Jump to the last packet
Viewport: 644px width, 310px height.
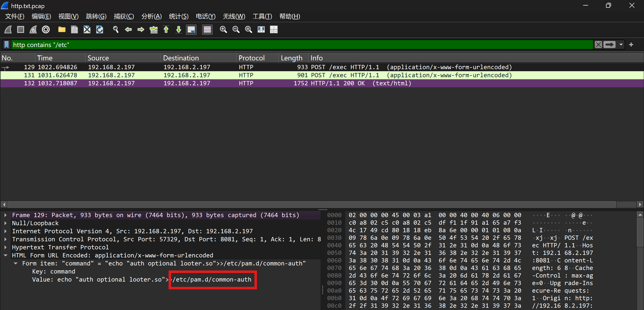pyautogui.click(x=179, y=30)
